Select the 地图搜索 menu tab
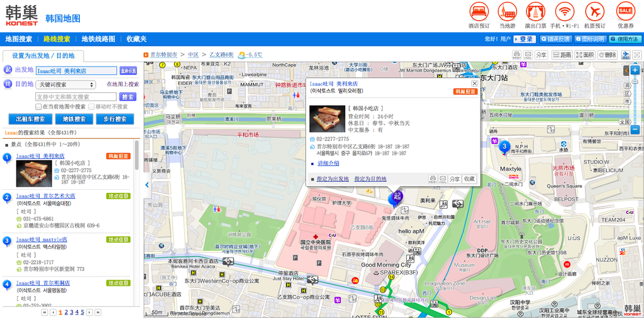 (18, 39)
